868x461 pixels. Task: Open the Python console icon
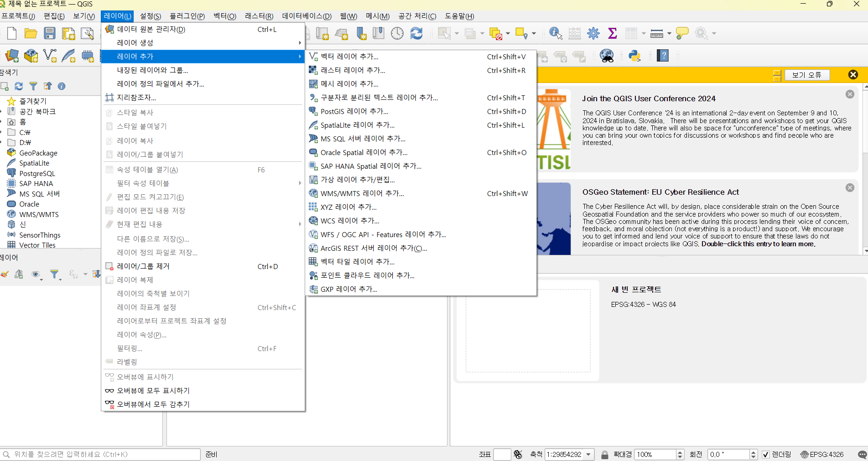pos(634,56)
